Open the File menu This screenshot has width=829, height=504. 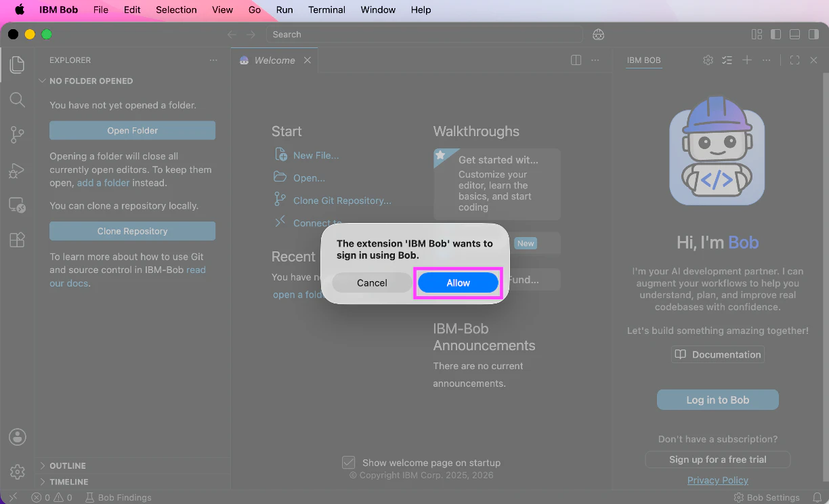coord(101,9)
